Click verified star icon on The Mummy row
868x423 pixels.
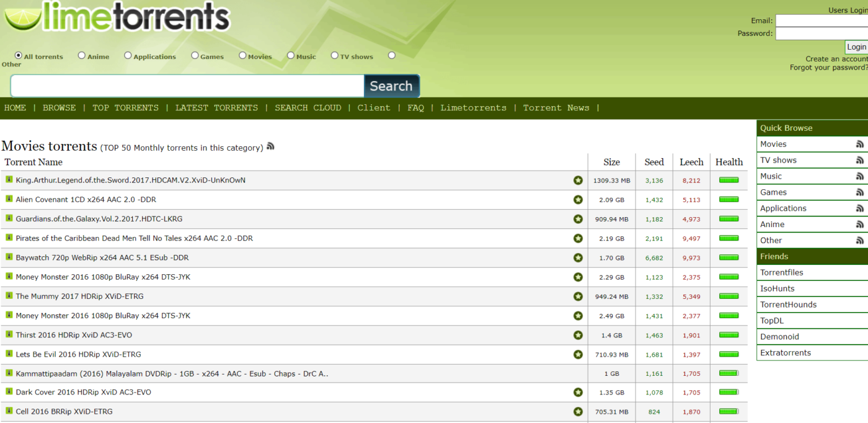[x=578, y=296]
